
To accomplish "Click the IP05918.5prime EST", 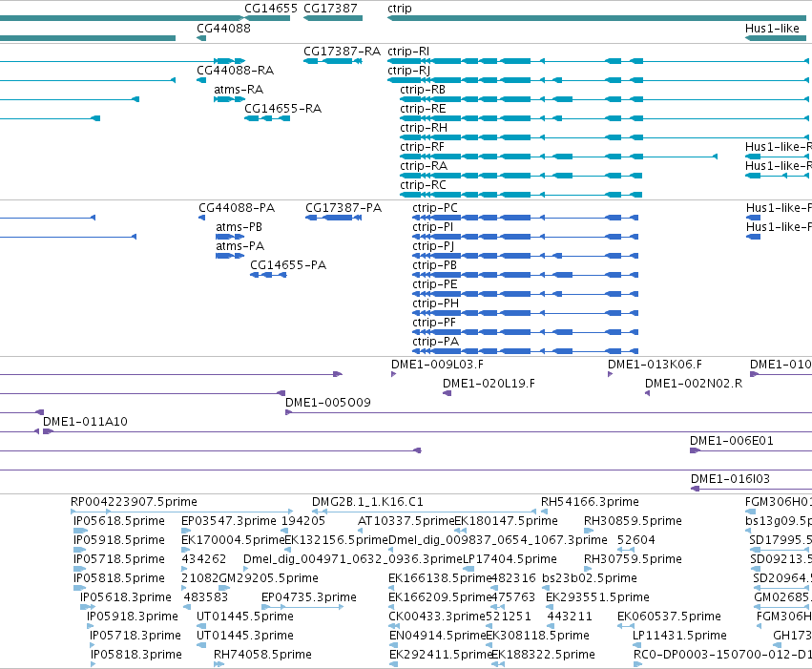I will pos(80,550).
